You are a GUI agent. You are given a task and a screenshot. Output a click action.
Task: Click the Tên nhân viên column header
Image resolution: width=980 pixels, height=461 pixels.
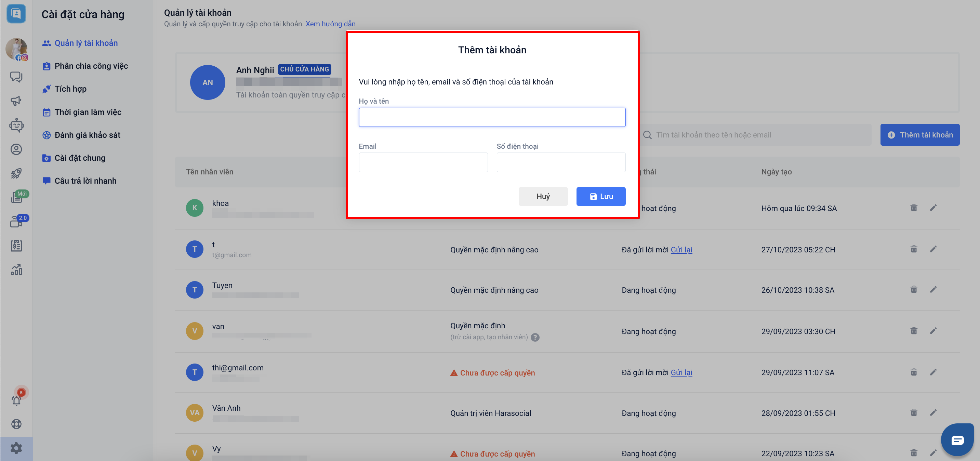click(210, 172)
